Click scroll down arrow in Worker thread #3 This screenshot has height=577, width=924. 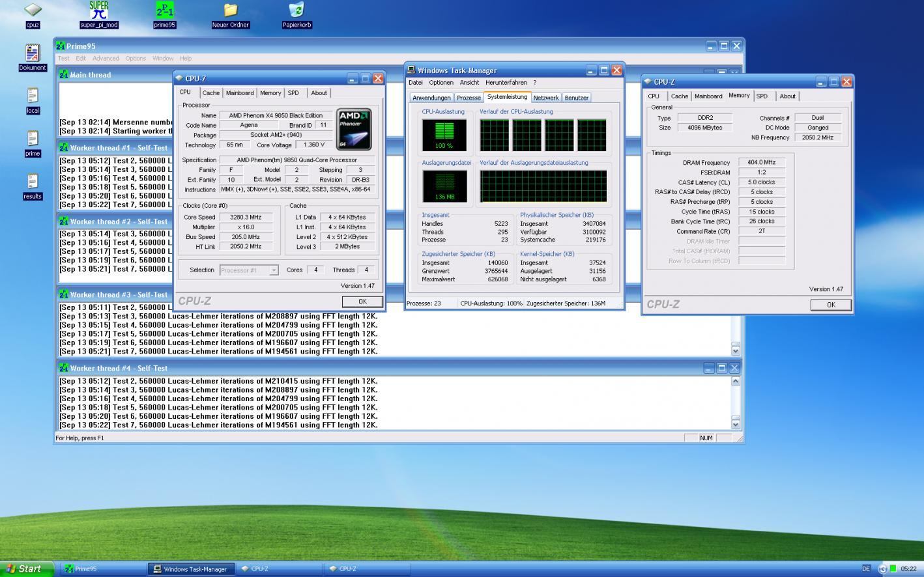(x=736, y=350)
